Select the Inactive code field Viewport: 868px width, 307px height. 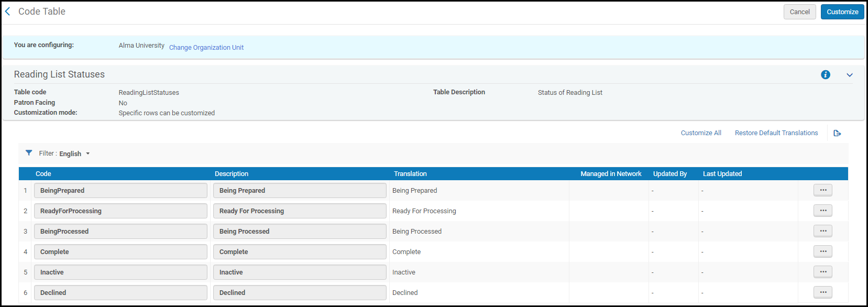coord(120,272)
